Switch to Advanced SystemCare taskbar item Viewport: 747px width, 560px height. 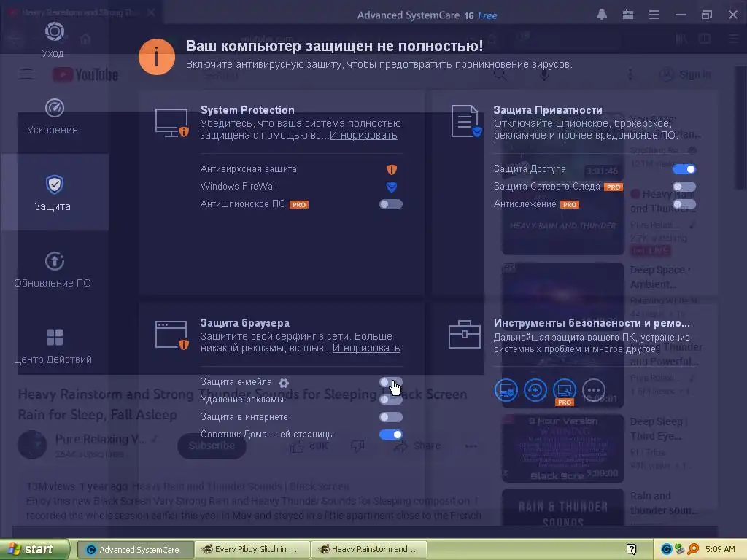[135, 550]
